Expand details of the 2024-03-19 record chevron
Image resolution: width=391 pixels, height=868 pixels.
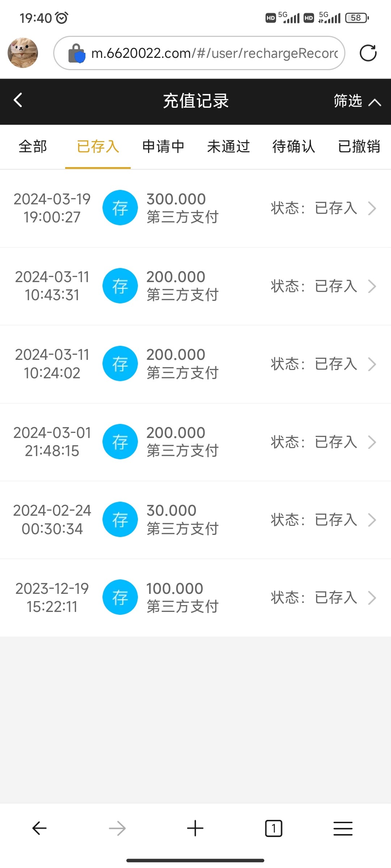tap(372, 208)
